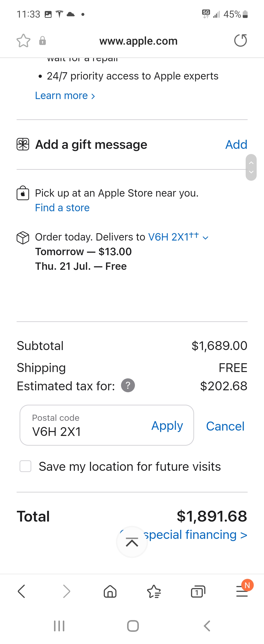Open the bookmarks list icon
This screenshot has width=264, height=644.
154,592
